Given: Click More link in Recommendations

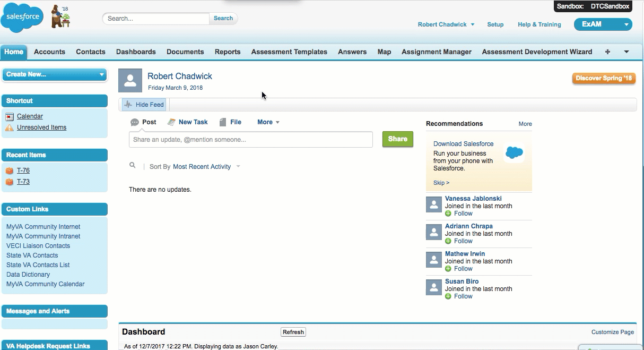Looking at the screenshot, I should 525,124.
